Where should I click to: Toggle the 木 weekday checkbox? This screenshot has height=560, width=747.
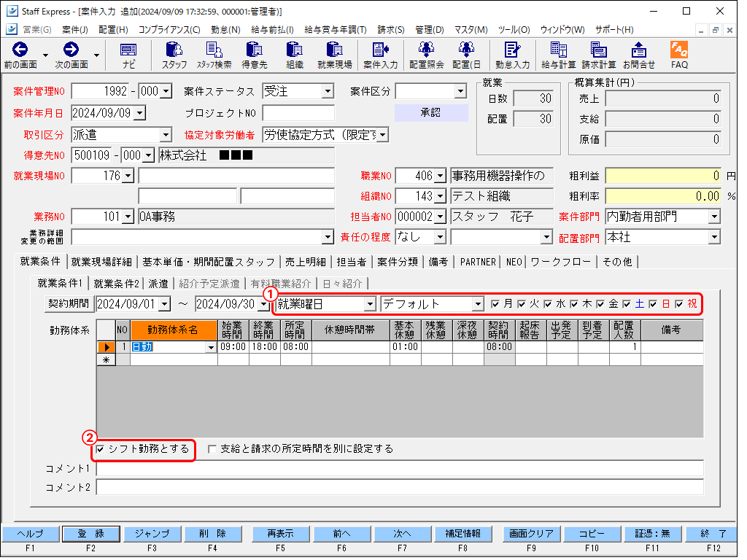click(x=574, y=304)
